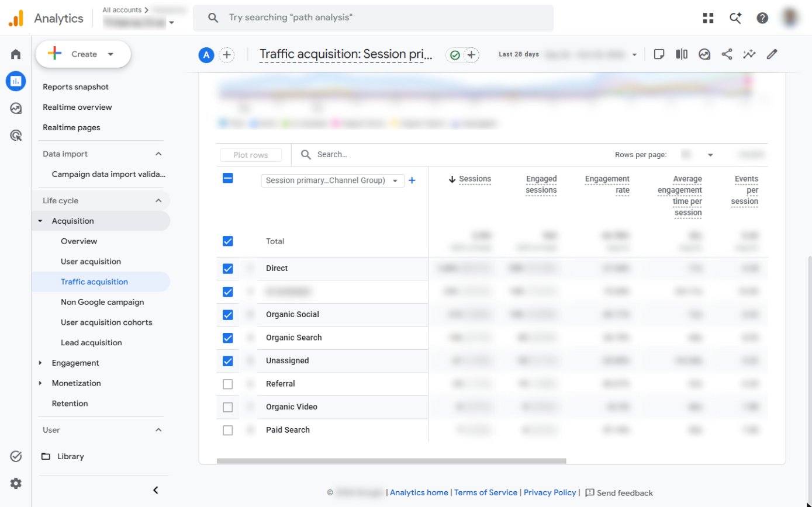Viewport: 812px width, 507px height.
Task: Select User acquisition report
Action: (x=91, y=261)
